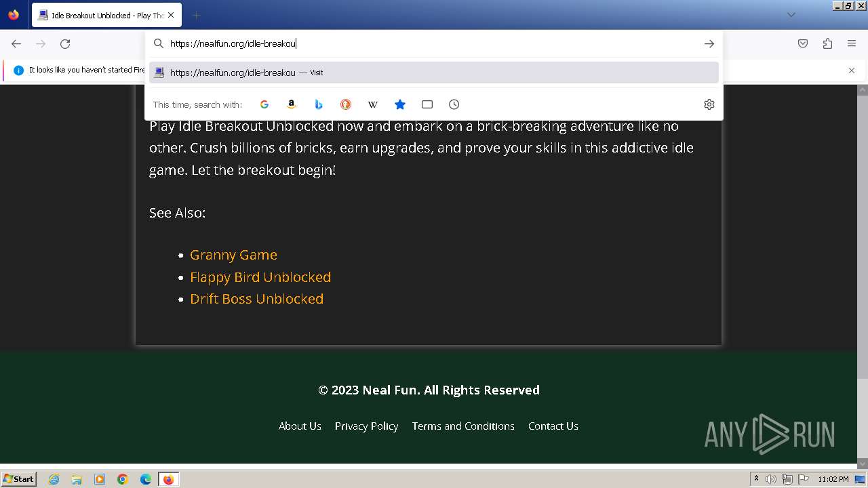Search this time with DuckDuckGo
The width and height of the screenshot is (868, 488).
346,104
